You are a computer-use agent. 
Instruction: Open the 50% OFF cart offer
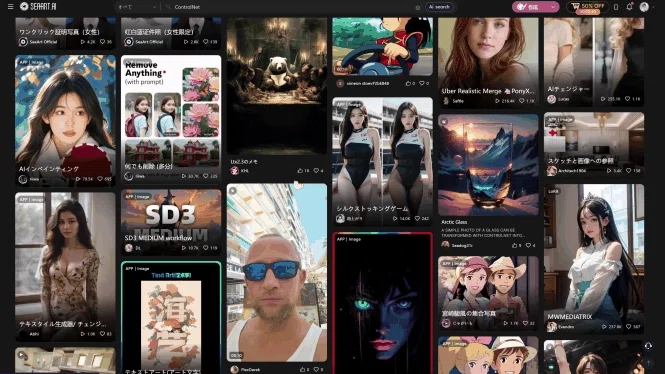pyautogui.click(x=587, y=7)
